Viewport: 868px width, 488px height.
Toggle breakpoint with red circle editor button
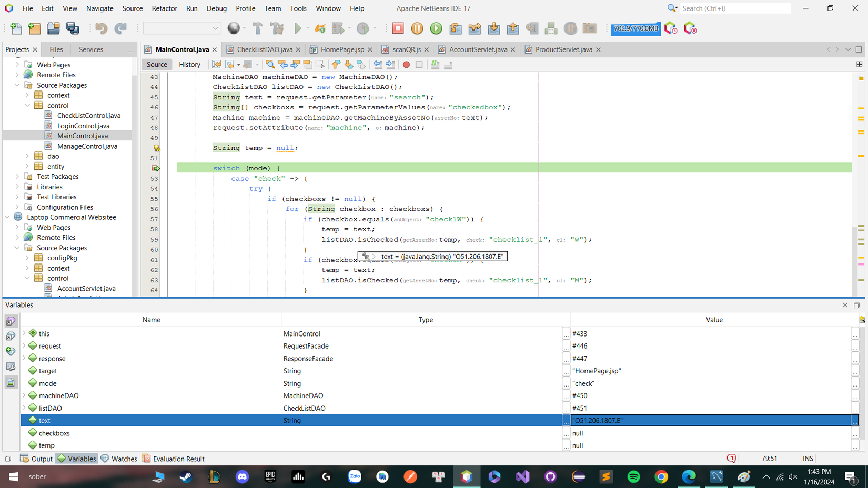406,65
